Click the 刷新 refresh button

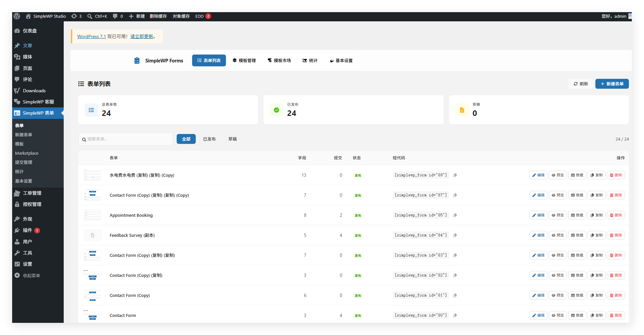pos(581,84)
